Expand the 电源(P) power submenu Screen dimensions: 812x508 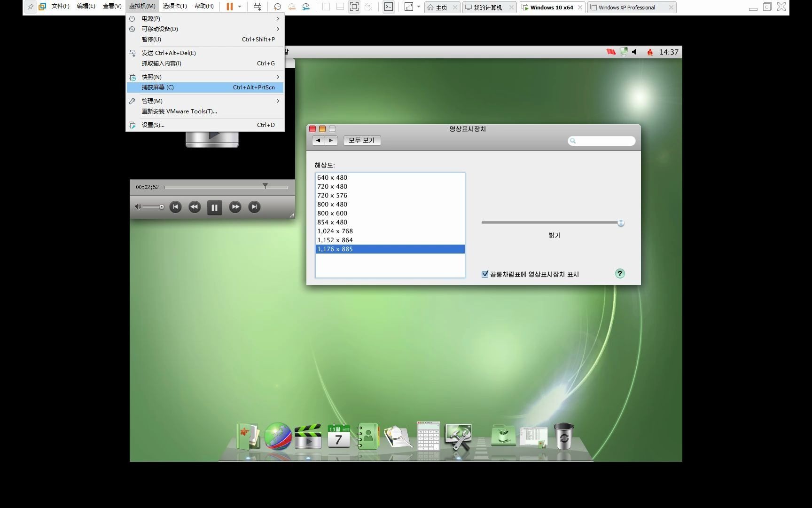tap(205, 18)
